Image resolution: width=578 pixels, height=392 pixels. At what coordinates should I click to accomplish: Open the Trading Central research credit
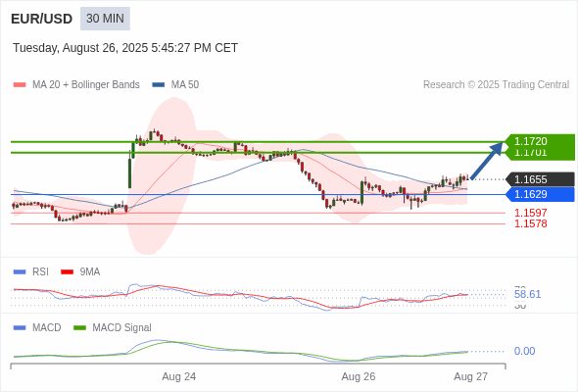pos(496,85)
